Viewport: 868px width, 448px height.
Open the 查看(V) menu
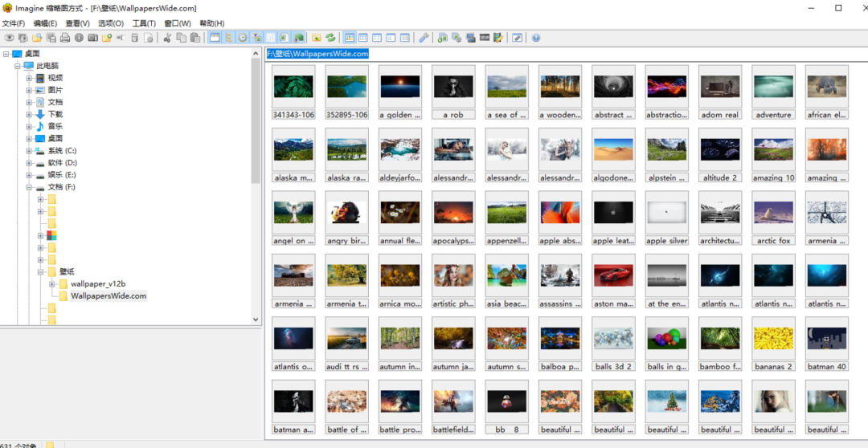pyautogui.click(x=77, y=23)
